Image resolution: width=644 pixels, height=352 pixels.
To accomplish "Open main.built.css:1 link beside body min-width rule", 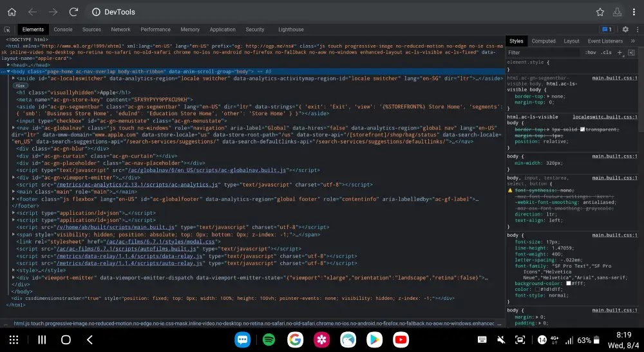I will tap(614, 156).
